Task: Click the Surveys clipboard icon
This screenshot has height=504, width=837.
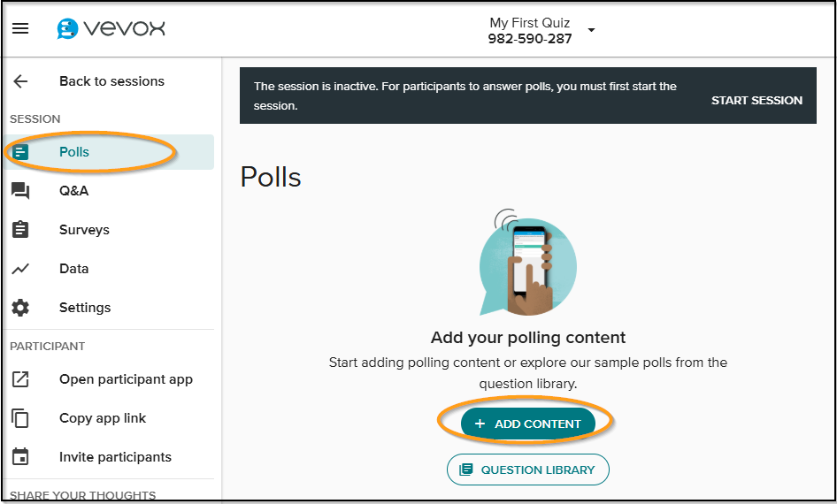Action: [x=20, y=229]
